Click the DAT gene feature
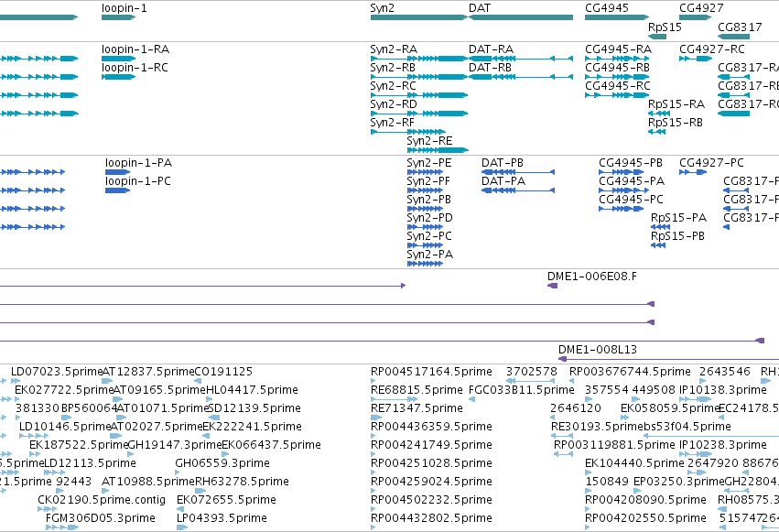The height and width of the screenshot is (532, 779). [521, 17]
